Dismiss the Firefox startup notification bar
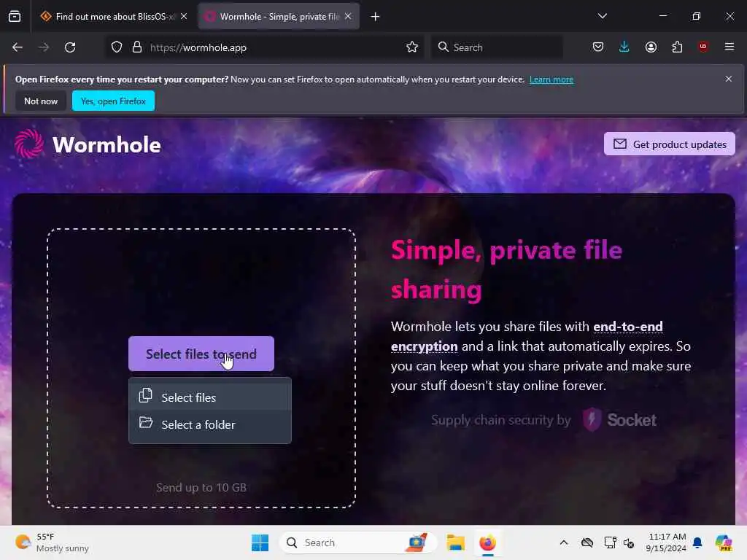 click(729, 79)
